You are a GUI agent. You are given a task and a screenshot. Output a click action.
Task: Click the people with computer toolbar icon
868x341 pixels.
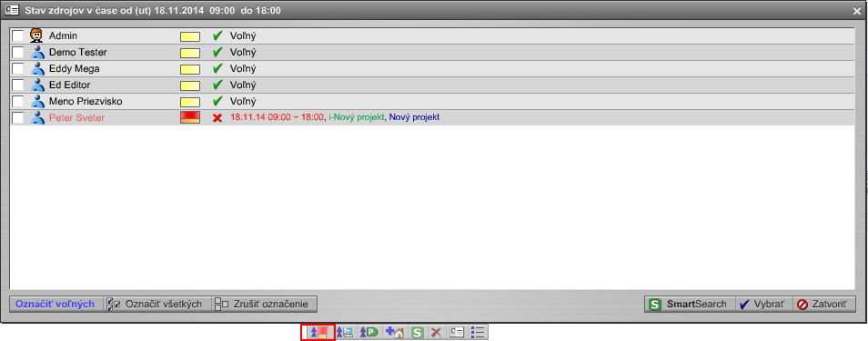(x=346, y=332)
